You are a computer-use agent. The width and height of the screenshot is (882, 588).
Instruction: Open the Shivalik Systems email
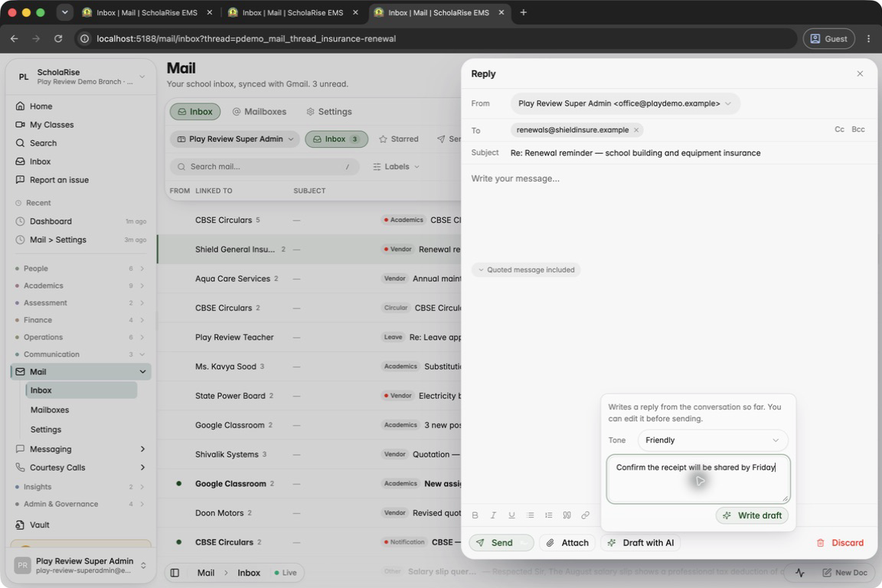309,455
